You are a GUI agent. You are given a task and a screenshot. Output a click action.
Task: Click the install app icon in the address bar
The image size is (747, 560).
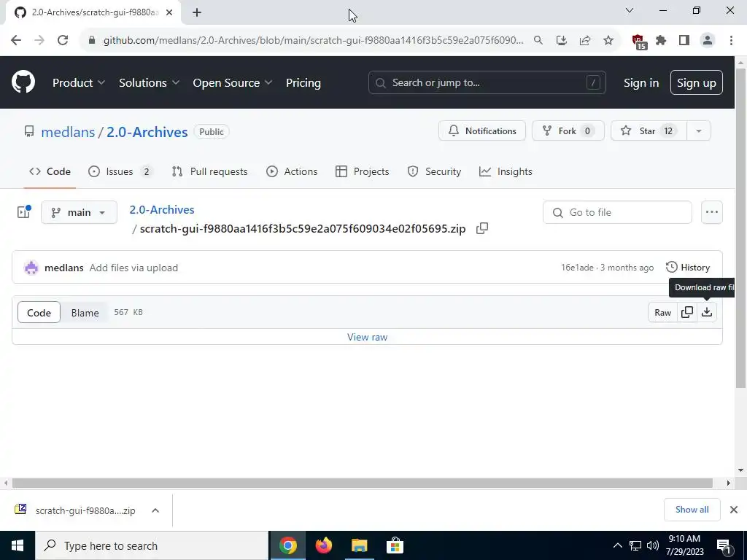562,41
